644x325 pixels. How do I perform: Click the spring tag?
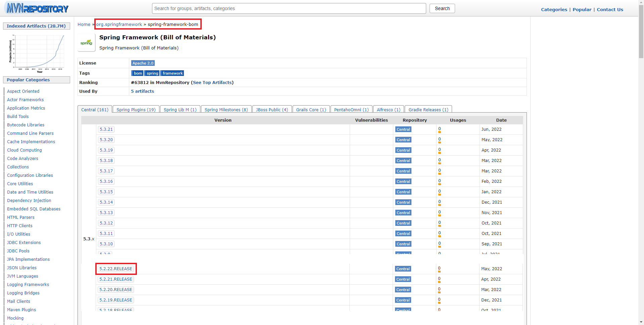[x=152, y=73]
